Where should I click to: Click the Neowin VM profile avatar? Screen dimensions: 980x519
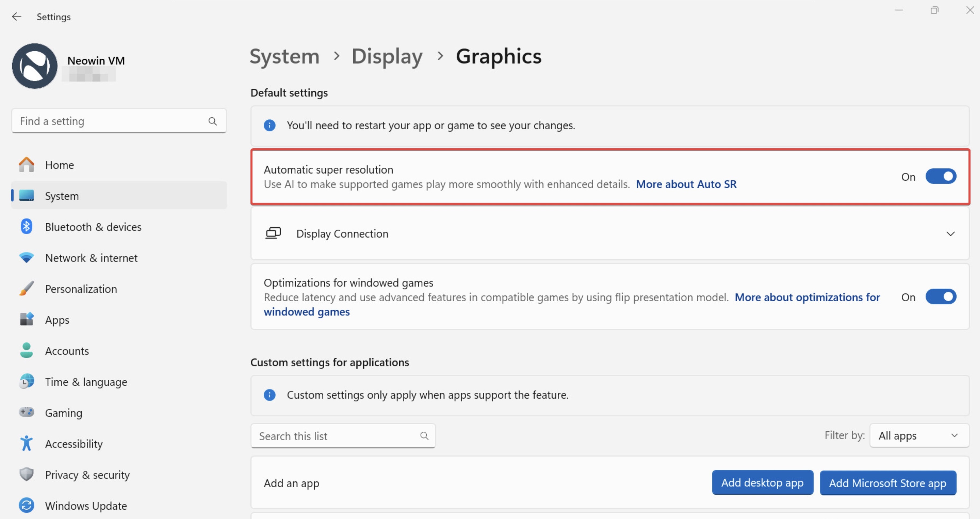(x=35, y=66)
